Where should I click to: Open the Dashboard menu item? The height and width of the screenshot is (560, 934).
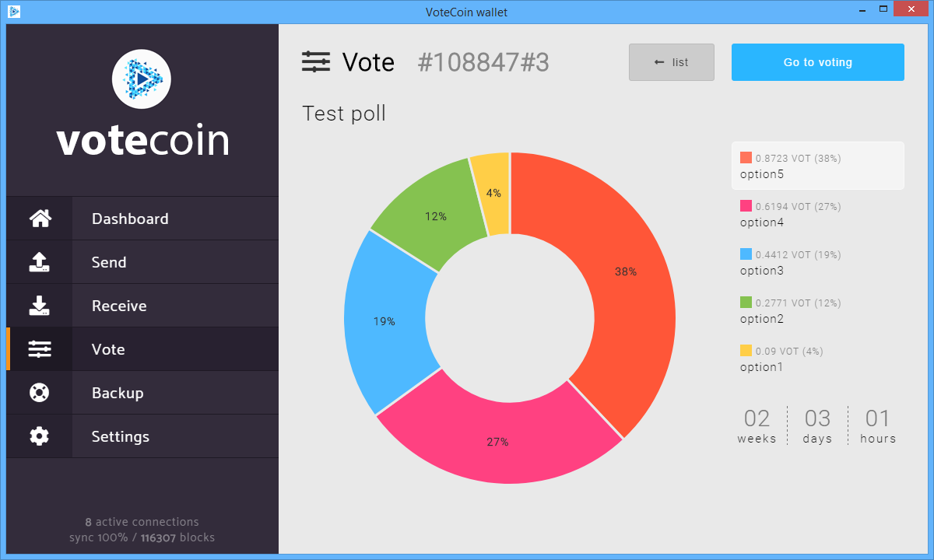[x=142, y=219]
